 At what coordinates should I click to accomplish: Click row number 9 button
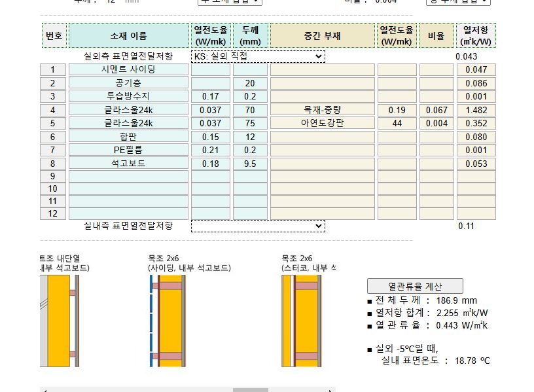point(53,177)
